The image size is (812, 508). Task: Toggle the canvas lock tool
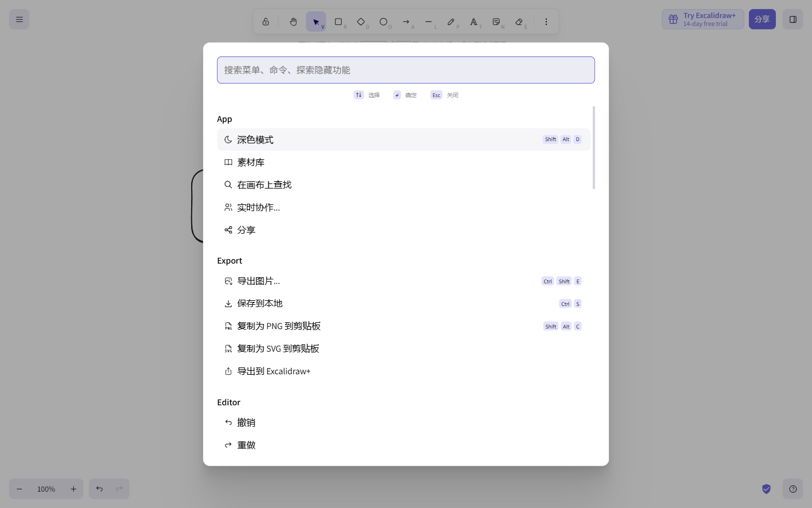[x=266, y=21]
